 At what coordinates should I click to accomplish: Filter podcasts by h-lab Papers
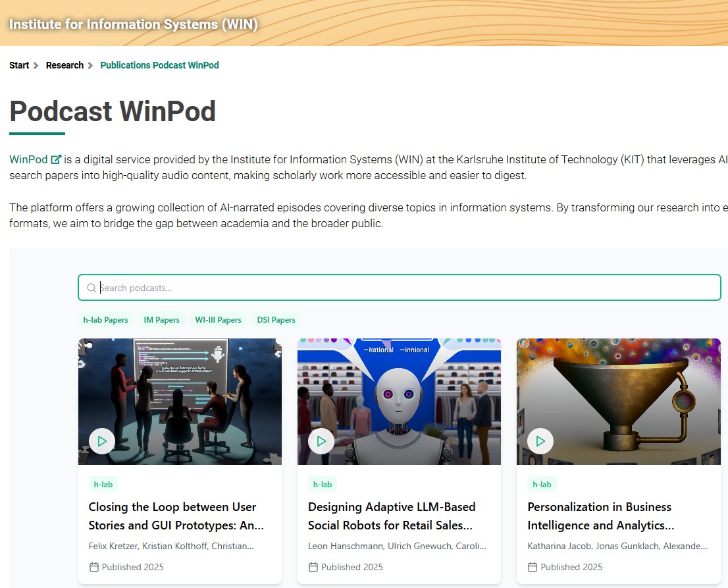point(106,320)
